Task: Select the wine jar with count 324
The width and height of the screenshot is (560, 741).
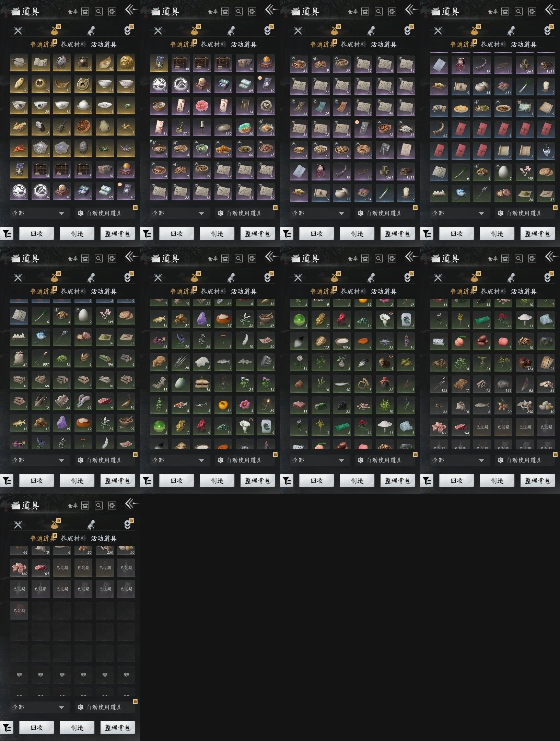Action: pyautogui.click(x=525, y=363)
